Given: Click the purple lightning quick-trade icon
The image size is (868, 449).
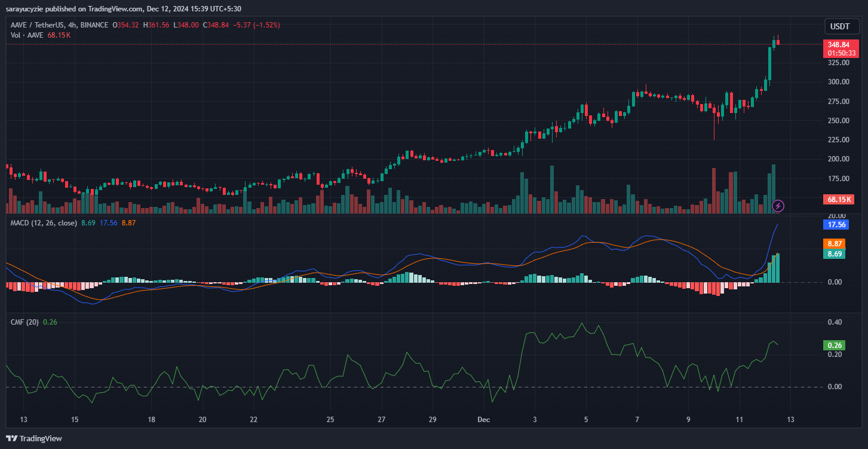Looking at the screenshot, I should point(778,206).
